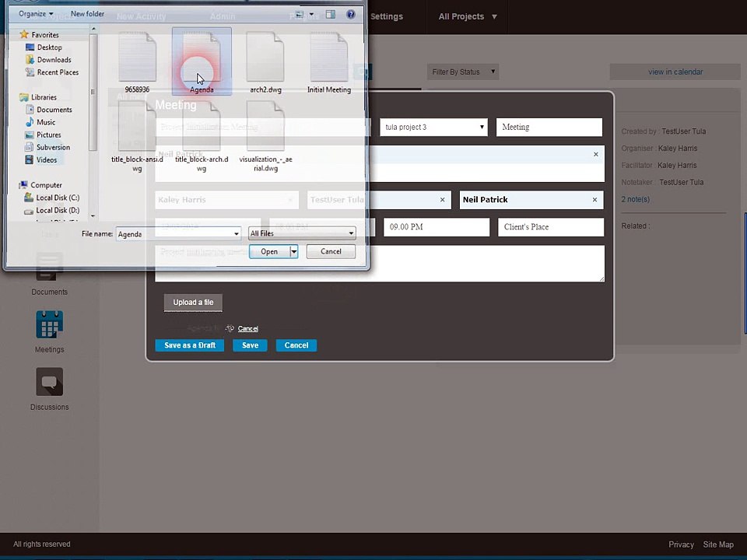Edit the Client's Place location field
This screenshot has height=560, width=747.
tap(551, 227)
